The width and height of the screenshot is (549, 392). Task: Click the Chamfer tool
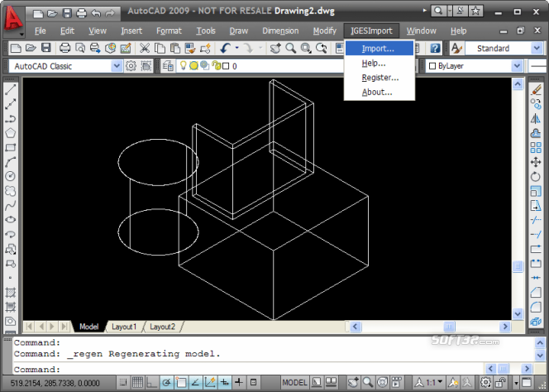click(x=536, y=292)
